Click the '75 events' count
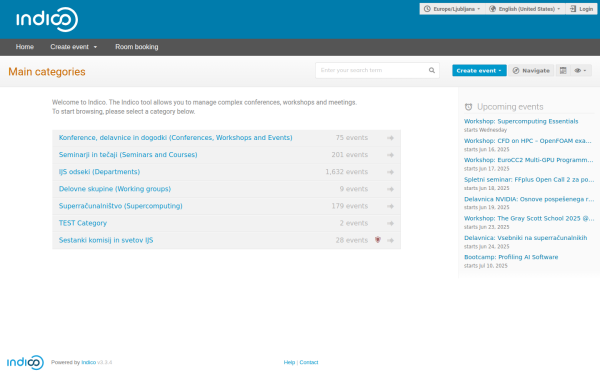Viewport: 600px width, 375px height. click(x=352, y=137)
